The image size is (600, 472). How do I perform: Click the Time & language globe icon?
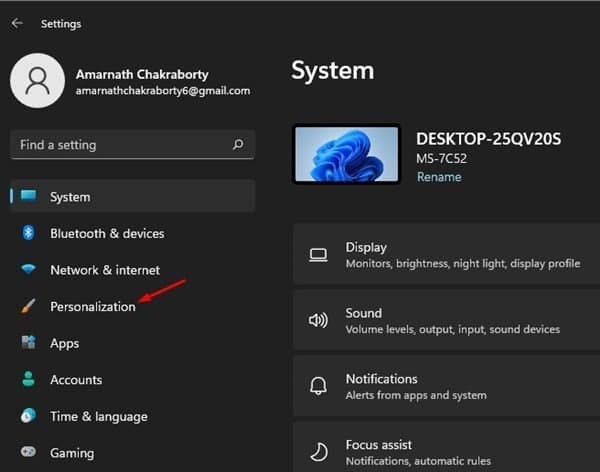coord(29,415)
